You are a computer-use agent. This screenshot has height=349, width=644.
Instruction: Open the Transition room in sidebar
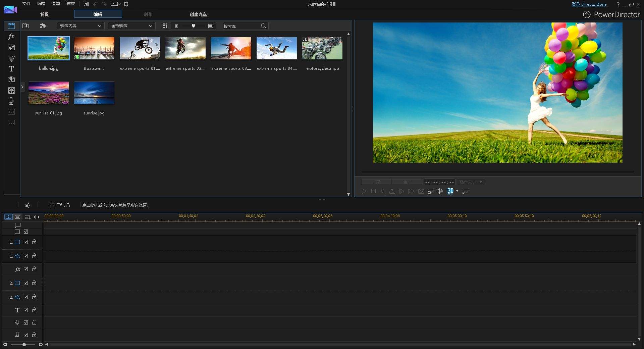[x=11, y=80]
